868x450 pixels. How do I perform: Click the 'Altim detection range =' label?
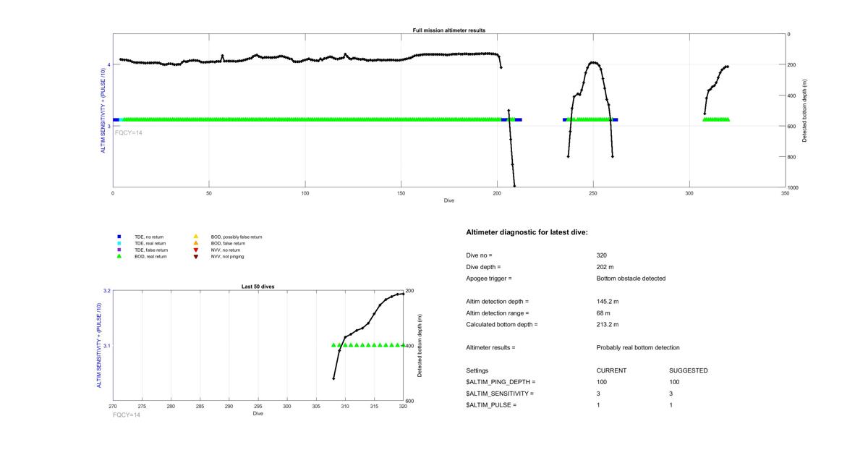point(498,313)
